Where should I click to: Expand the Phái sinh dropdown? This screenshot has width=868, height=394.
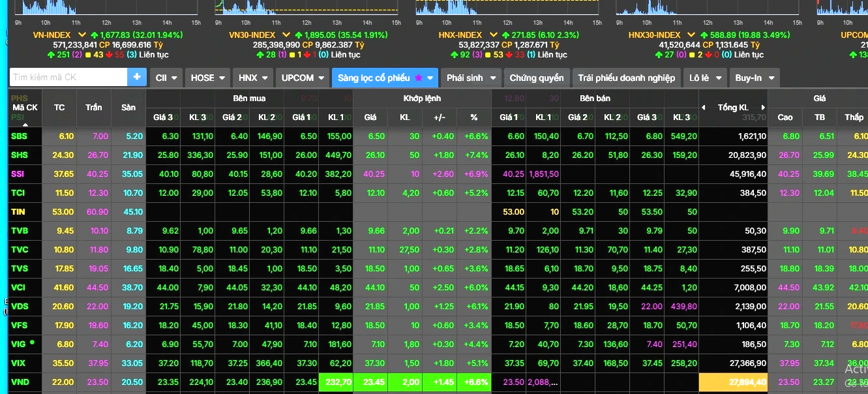pyautogui.click(x=470, y=78)
